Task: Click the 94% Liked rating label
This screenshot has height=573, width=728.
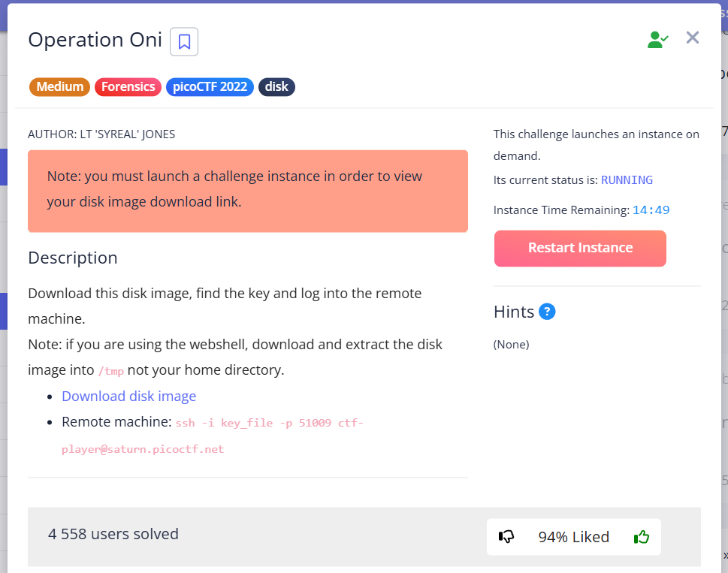Action: coord(573,537)
